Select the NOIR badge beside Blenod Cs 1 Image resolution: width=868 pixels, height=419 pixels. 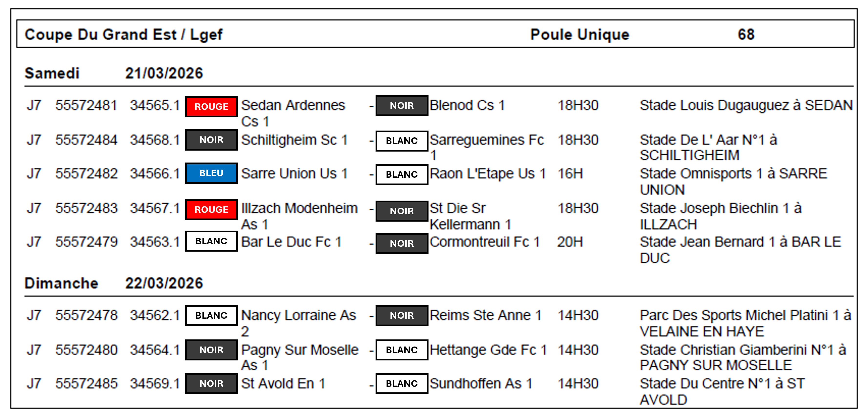tap(402, 106)
